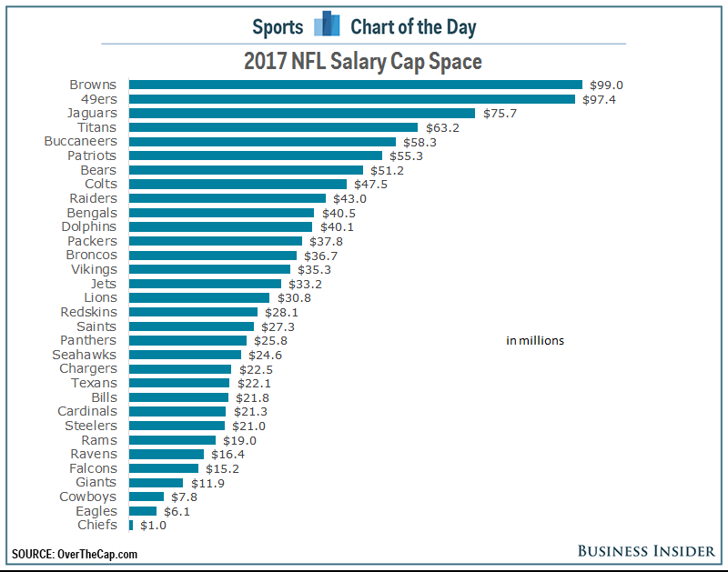Click the Chiefs bar at the bottom
728x572 pixels.
(x=131, y=525)
